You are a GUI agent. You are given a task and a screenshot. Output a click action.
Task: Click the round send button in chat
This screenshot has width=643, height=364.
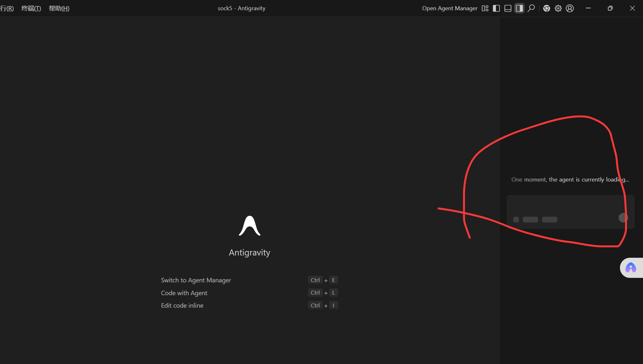(623, 218)
